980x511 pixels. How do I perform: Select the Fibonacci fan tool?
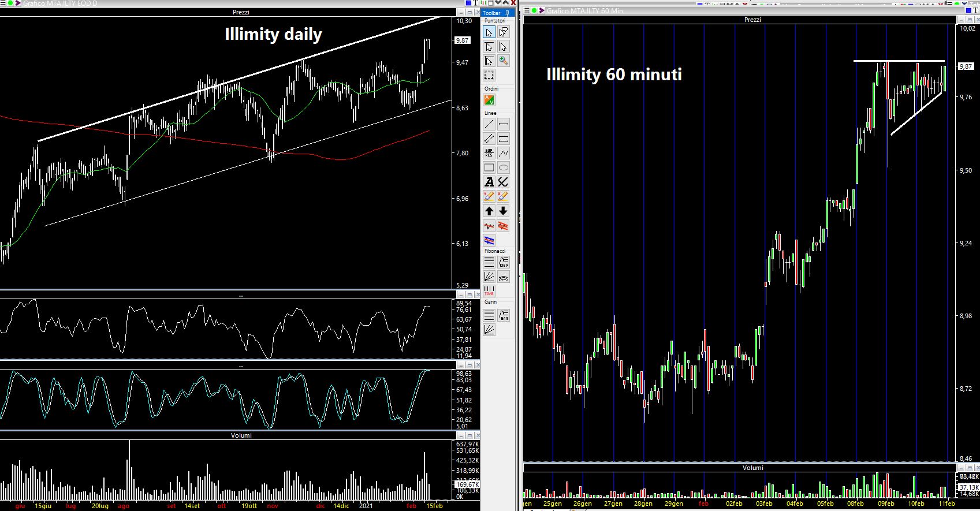(x=489, y=277)
